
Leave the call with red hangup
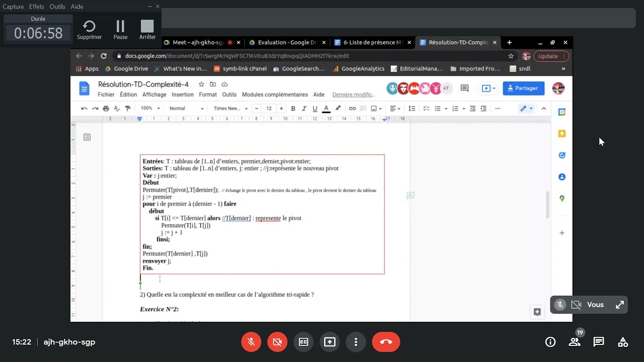pos(386,342)
